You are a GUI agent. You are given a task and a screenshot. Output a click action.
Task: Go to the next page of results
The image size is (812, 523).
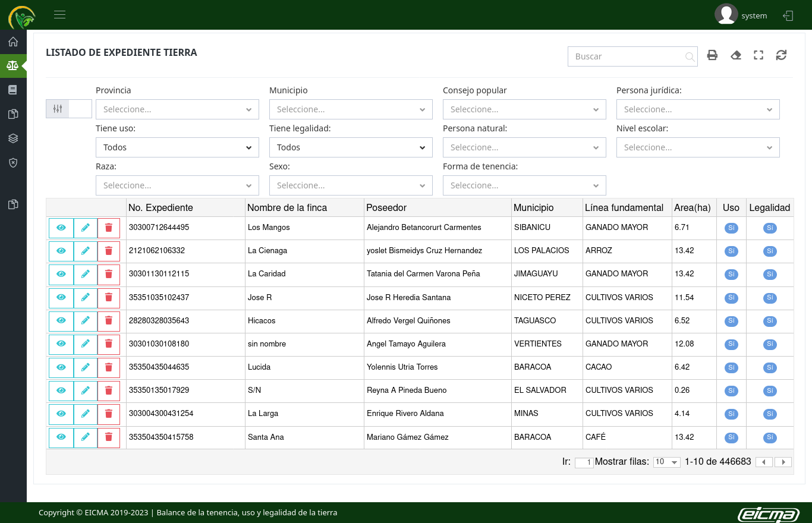pos(783,462)
